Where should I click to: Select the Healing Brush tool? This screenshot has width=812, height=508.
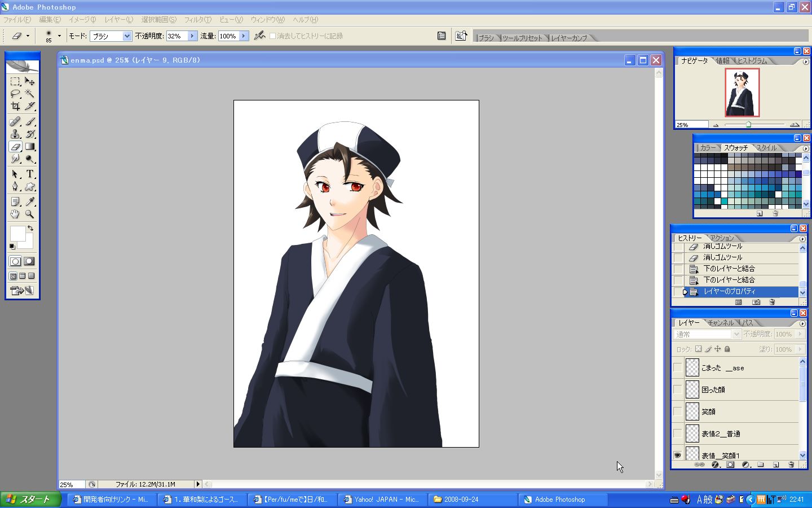[15, 121]
